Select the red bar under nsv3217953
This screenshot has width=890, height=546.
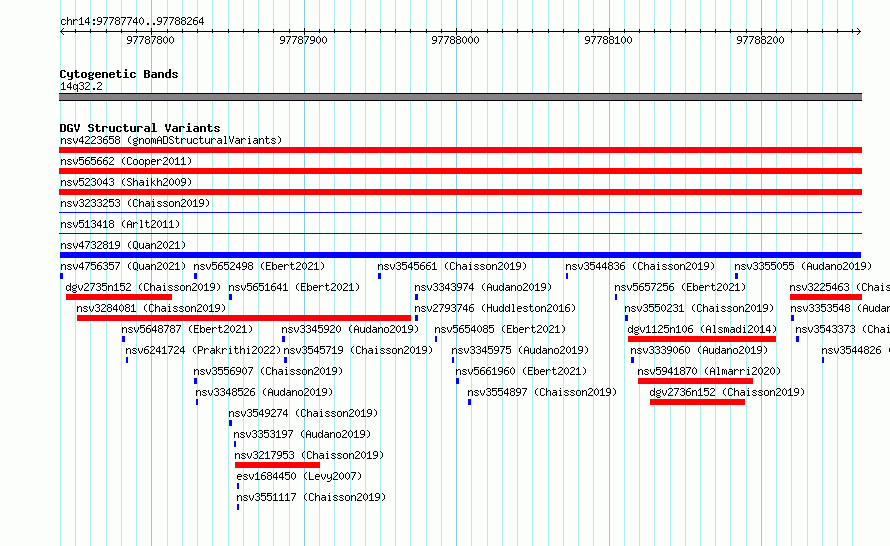pyautogui.click(x=277, y=465)
